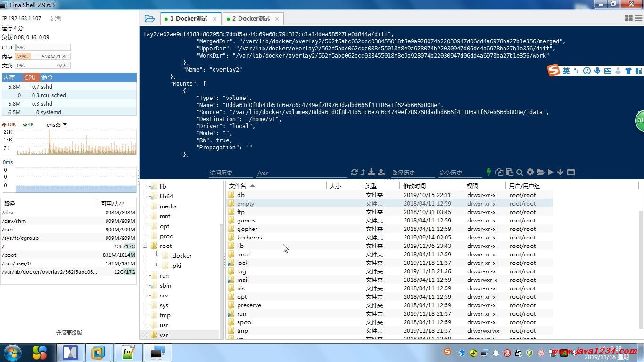644x362 pixels.
Task: Click the Sogou input method S logo
Action: (553, 70)
